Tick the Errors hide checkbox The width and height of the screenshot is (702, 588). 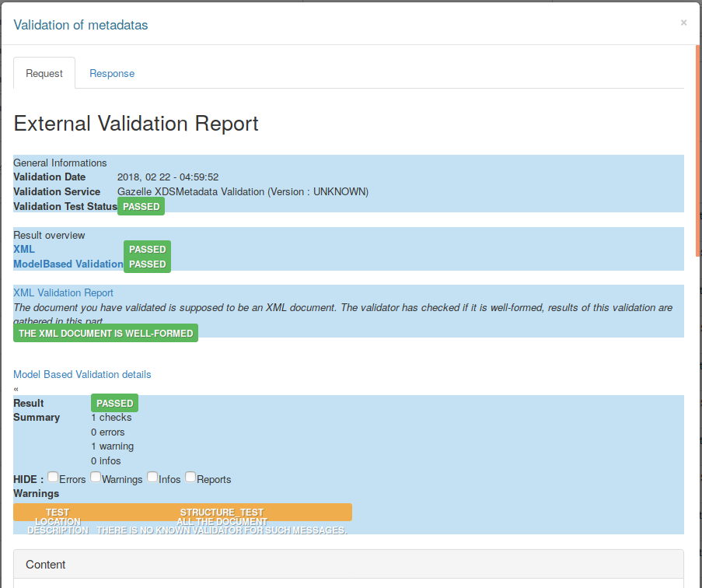53,477
